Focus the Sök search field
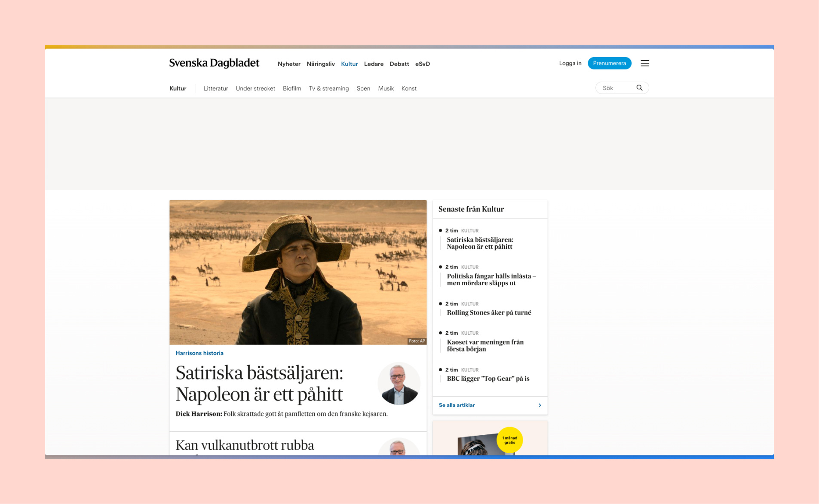Viewport: 819px width, 504px height. tap(622, 88)
